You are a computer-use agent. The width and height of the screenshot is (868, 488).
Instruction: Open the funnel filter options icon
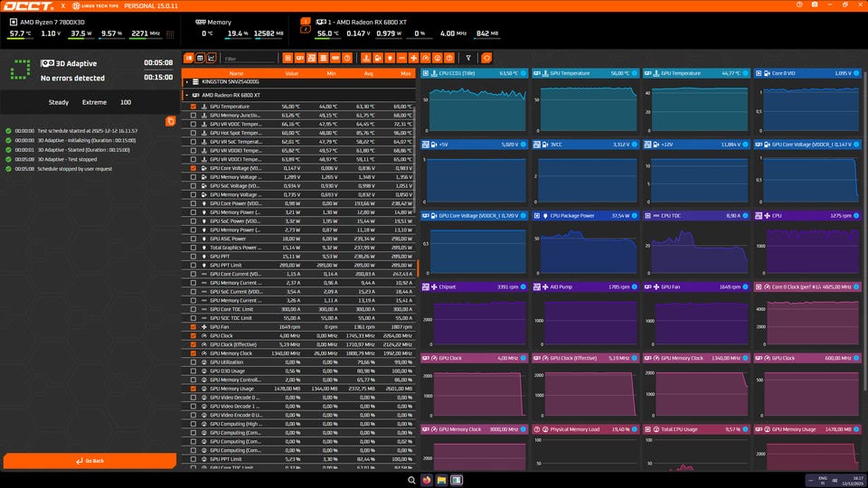467,58
